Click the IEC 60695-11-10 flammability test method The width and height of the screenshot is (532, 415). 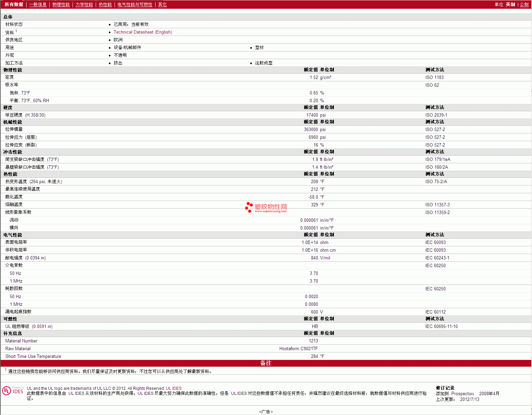[x=441, y=326]
